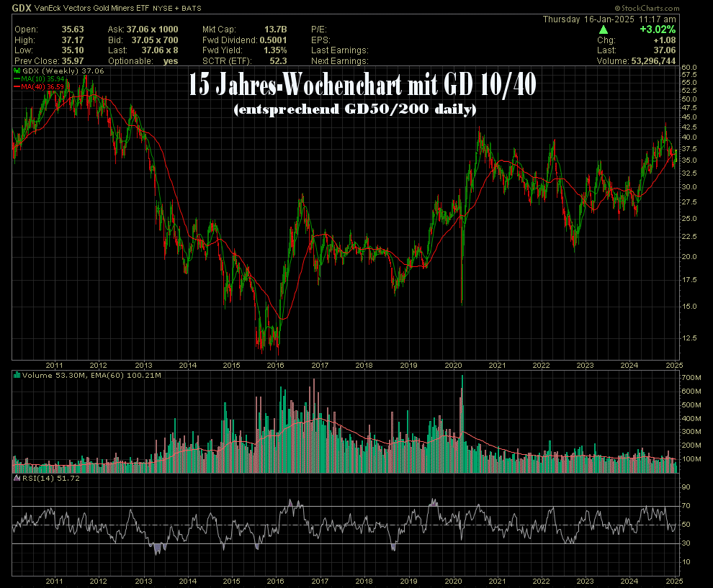Click the Next Earnings label
The image size is (713, 588).
[x=340, y=61]
